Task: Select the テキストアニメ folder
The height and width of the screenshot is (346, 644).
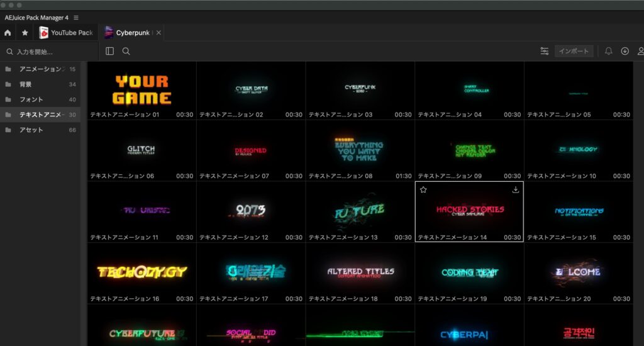Action: [x=40, y=114]
